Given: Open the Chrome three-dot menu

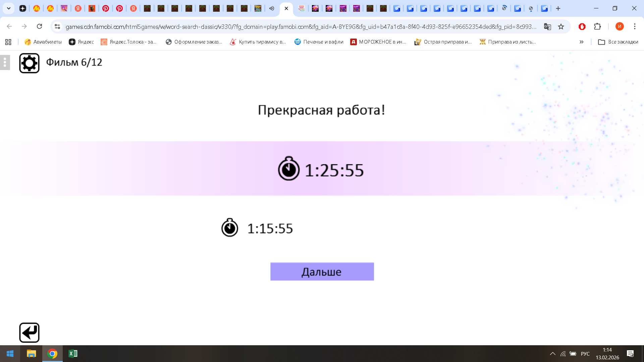Looking at the screenshot, I should coord(634,26).
